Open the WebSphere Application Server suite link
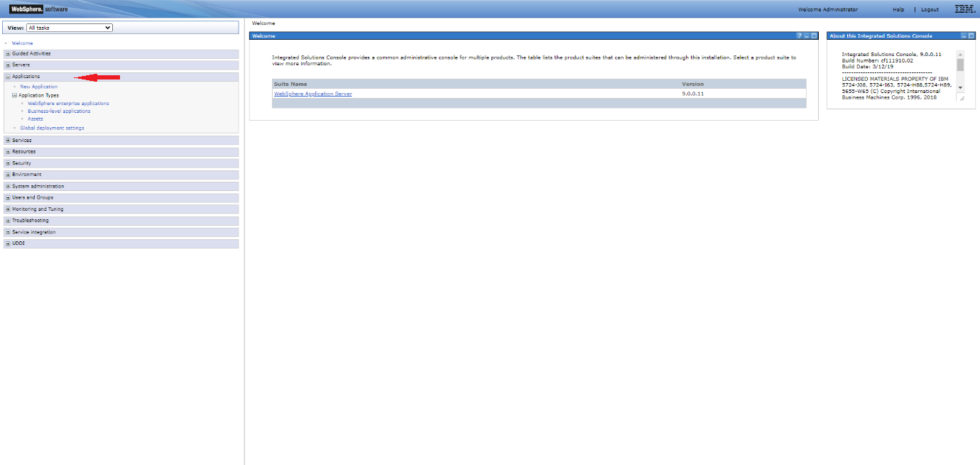980x465 pixels. 312,93
